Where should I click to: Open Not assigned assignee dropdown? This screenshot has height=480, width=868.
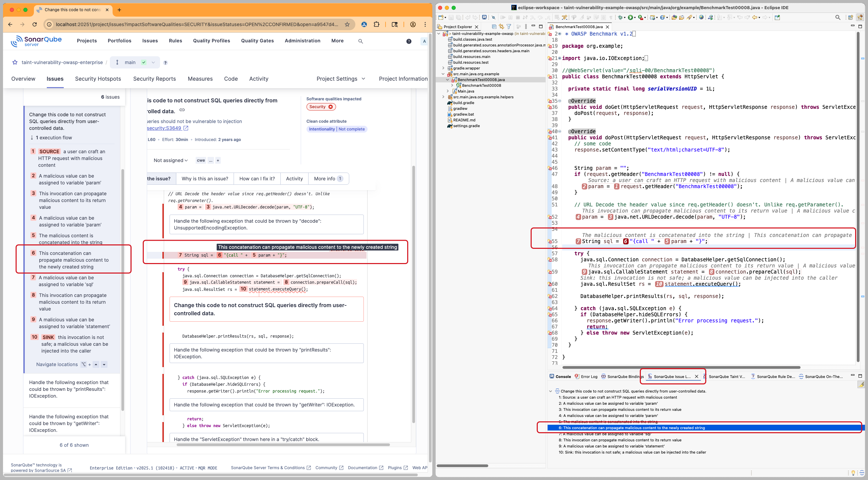(x=171, y=160)
